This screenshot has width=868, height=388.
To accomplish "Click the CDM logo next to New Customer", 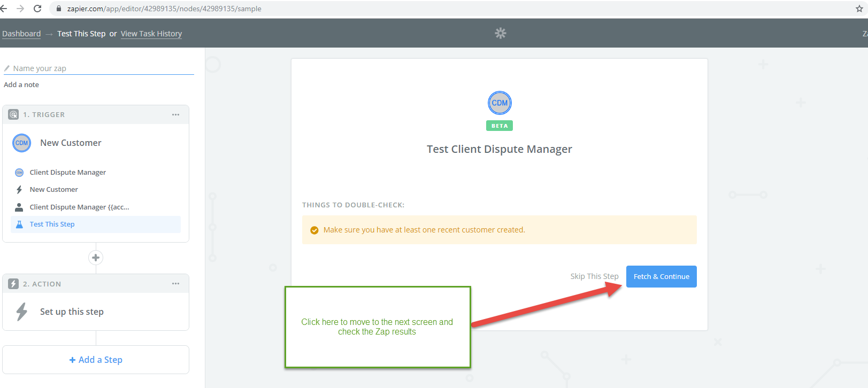I will tap(21, 143).
